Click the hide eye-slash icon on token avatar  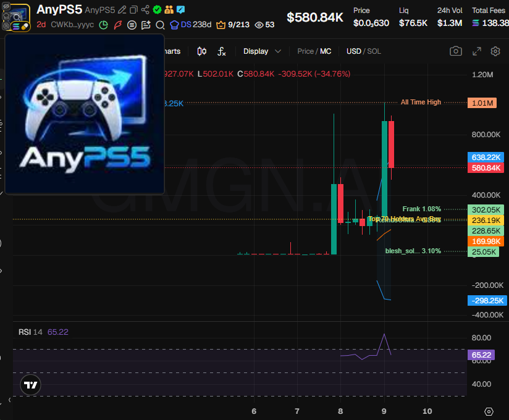pos(6,6)
